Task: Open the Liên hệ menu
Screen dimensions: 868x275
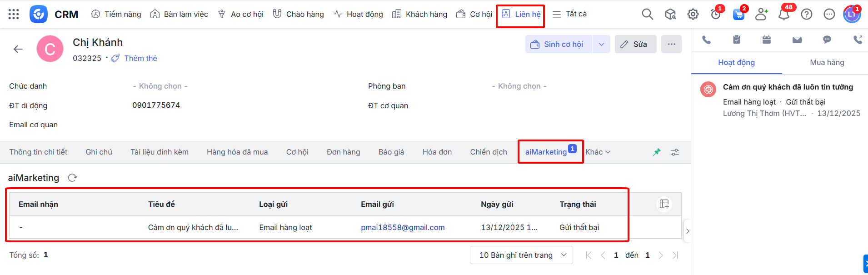Action: pyautogui.click(x=521, y=14)
